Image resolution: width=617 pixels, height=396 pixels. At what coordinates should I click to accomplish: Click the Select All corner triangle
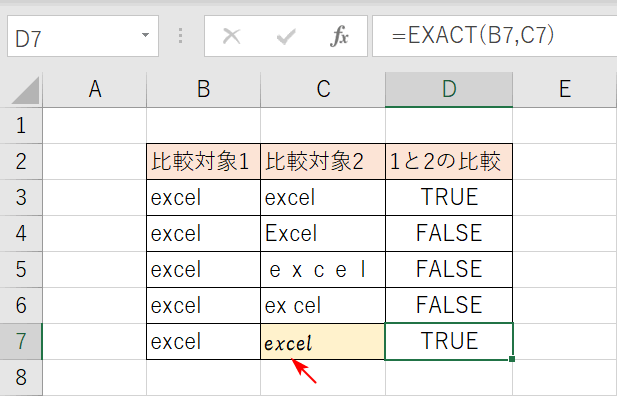tap(26, 90)
